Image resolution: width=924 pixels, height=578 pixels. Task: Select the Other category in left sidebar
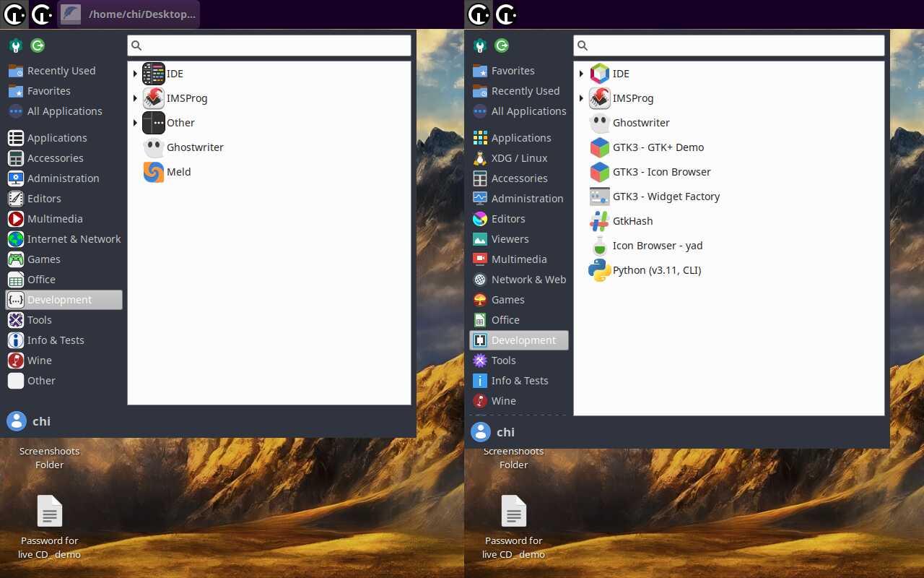tap(64, 381)
